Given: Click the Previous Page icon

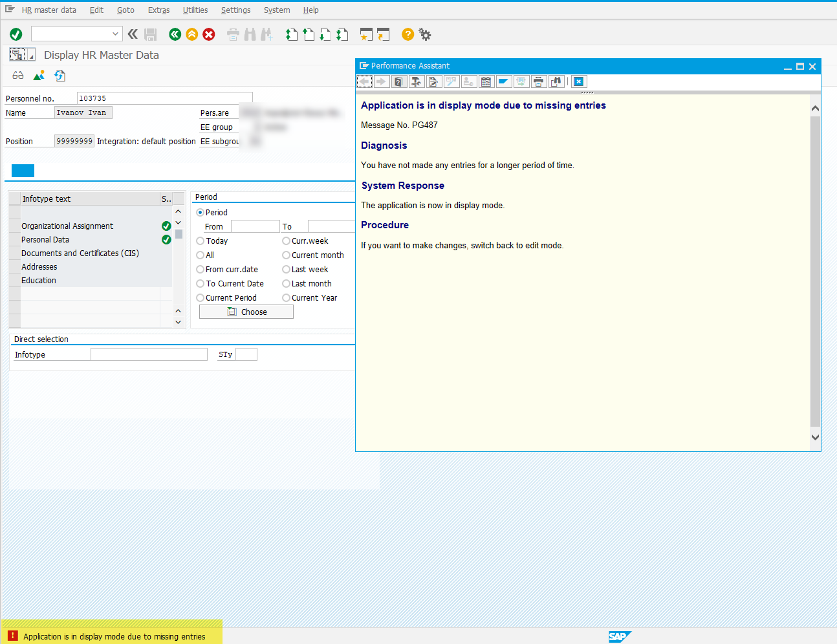Looking at the screenshot, I should click(309, 34).
